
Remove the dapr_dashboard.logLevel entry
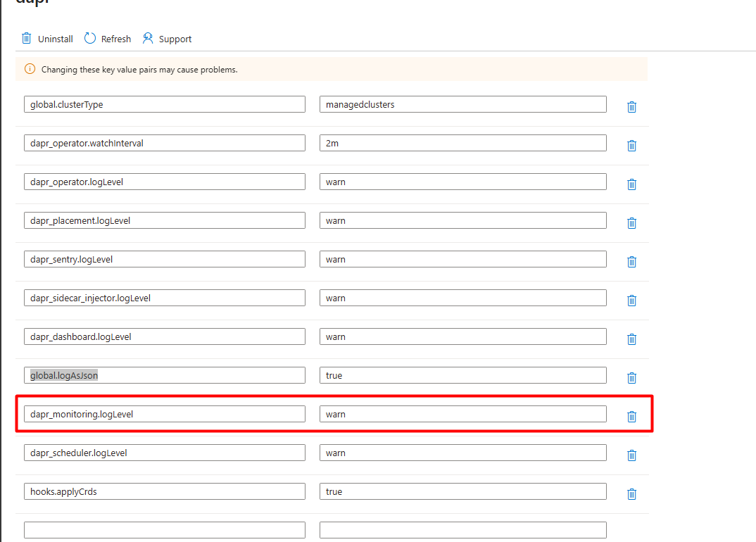tap(631, 339)
